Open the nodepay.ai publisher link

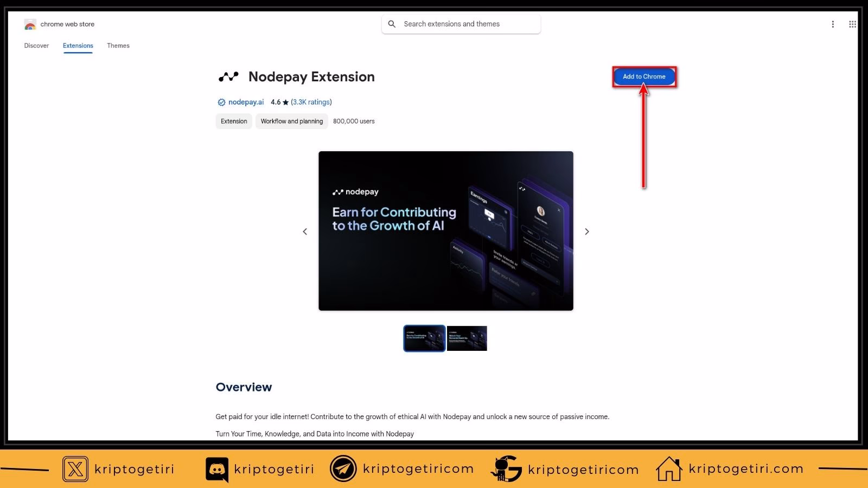pos(245,102)
